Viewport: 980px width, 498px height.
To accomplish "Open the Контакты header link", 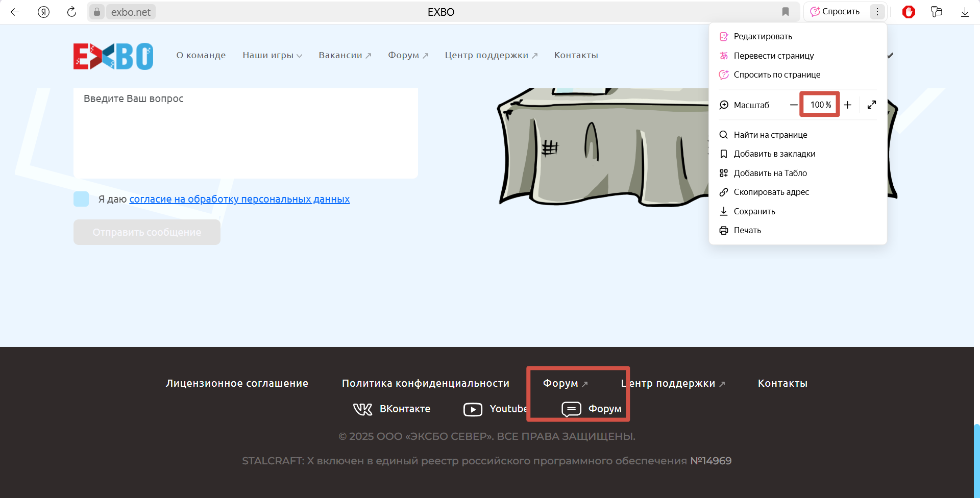I will pyautogui.click(x=576, y=55).
